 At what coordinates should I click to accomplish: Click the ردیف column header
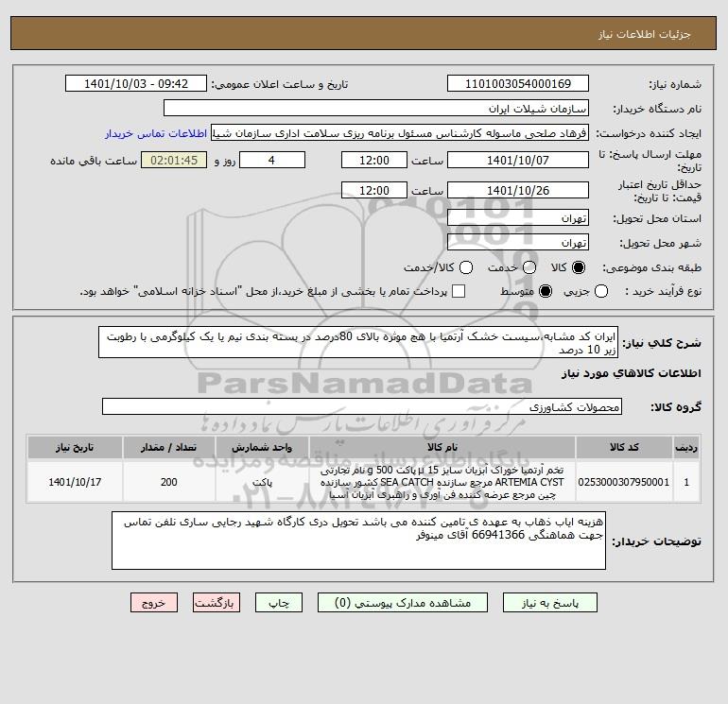(686, 447)
